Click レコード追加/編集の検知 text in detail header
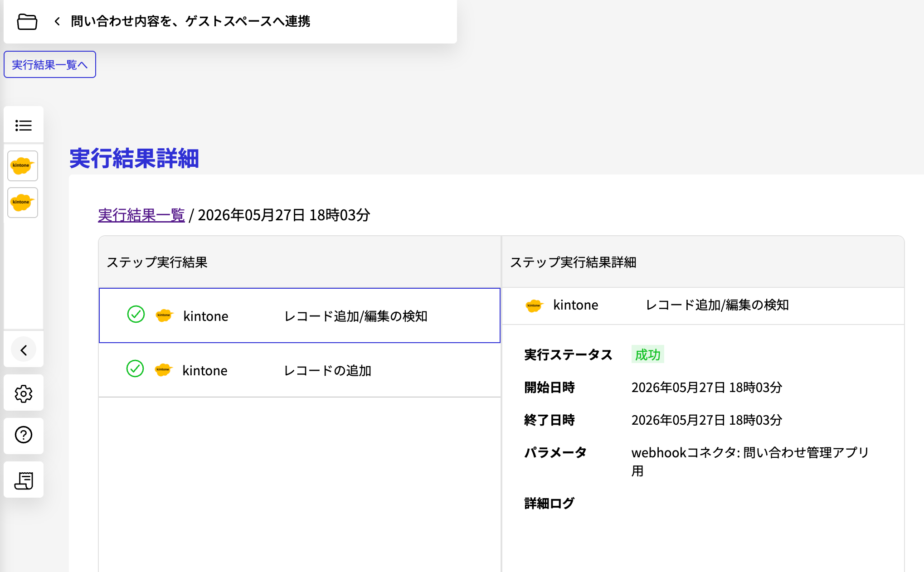This screenshot has height=572, width=924. pos(717,305)
